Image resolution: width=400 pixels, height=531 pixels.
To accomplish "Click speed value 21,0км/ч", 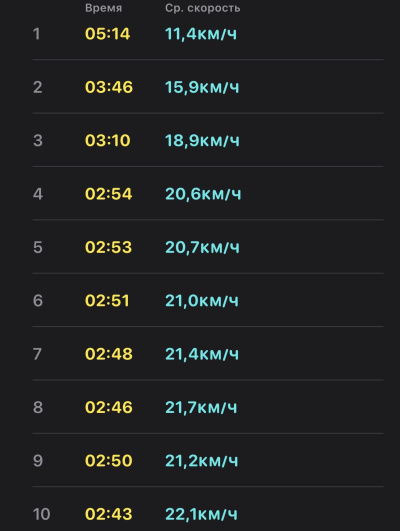I will 202,301.
